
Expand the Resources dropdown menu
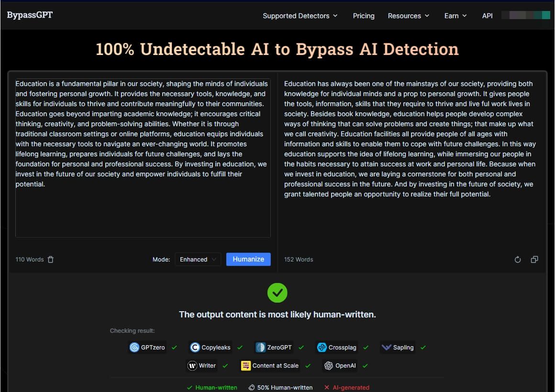pos(409,16)
